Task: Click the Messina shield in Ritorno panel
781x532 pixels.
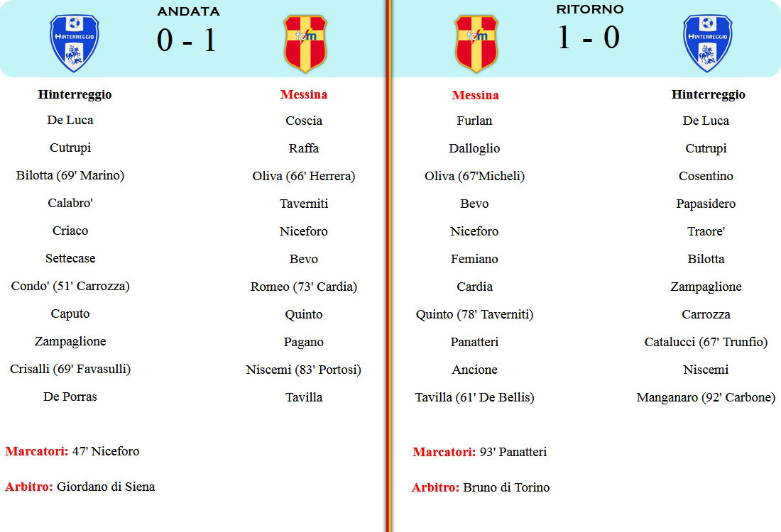Action: [x=476, y=44]
